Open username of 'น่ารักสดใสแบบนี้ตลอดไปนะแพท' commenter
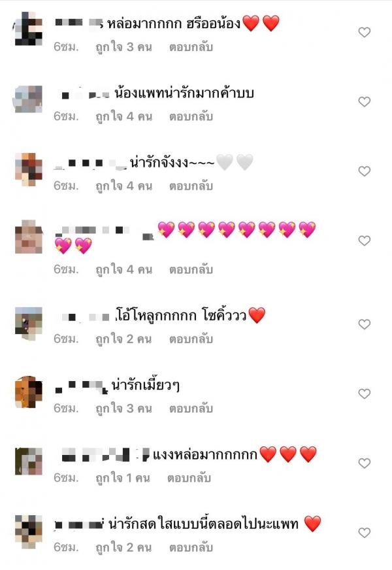This screenshot has width=392, height=570. [x=80, y=524]
